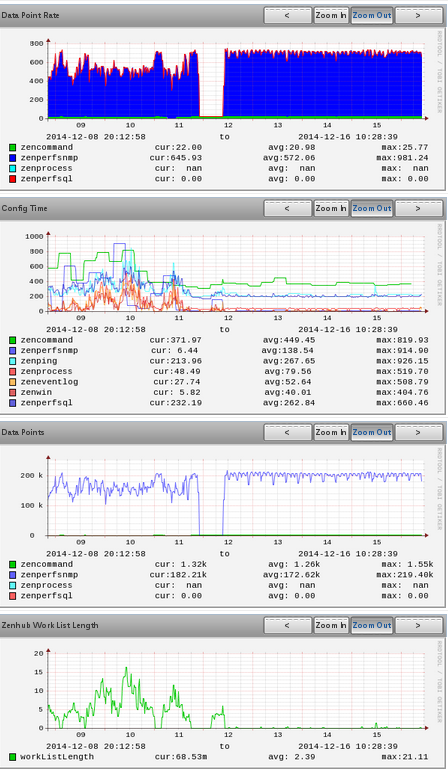Screen dimensions: 448x769
Task: Click green zencommand swatch in Data Point Rate legend
Action: [x=13, y=148]
